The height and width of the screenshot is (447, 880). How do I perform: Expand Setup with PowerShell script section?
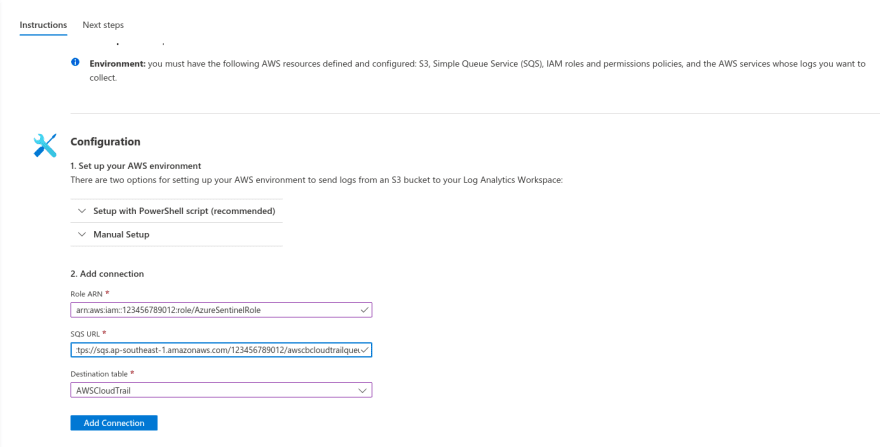pyautogui.click(x=176, y=211)
